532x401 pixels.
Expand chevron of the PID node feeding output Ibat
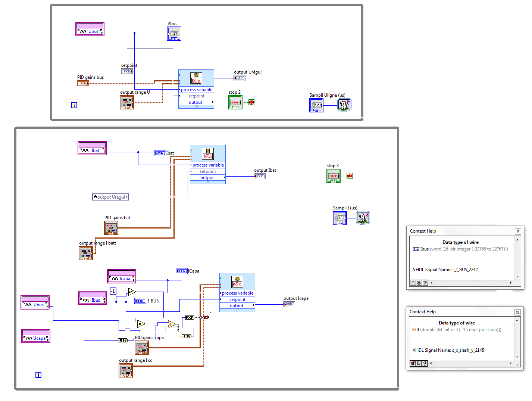click(208, 182)
